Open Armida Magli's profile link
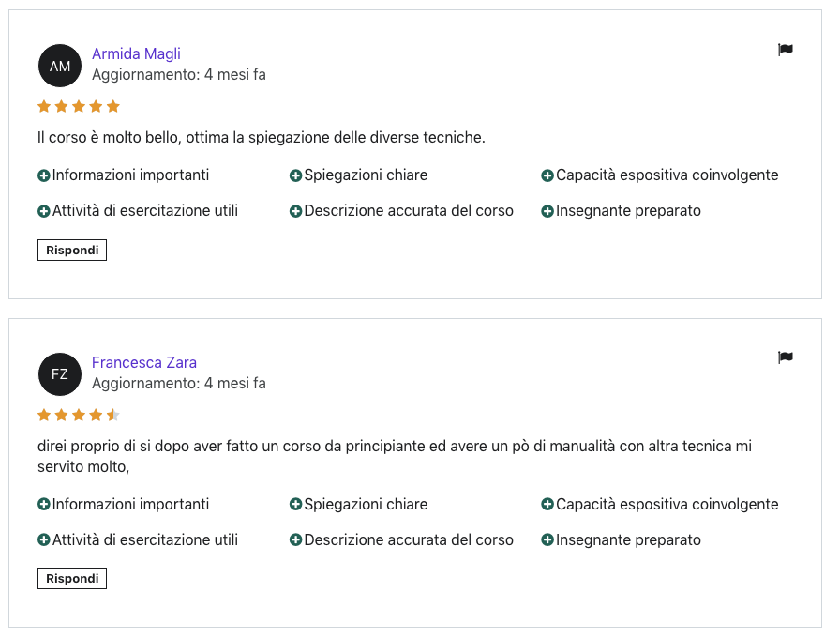The image size is (840, 638). (x=136, y=53)
